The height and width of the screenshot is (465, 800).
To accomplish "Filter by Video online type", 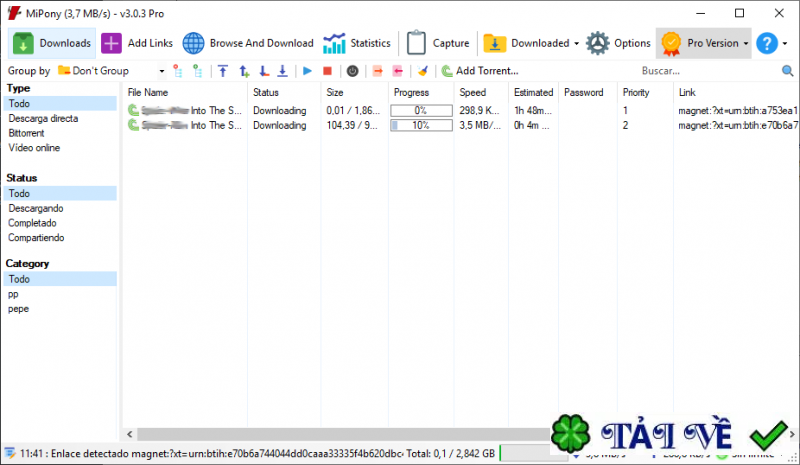I will tap(34, 148).
